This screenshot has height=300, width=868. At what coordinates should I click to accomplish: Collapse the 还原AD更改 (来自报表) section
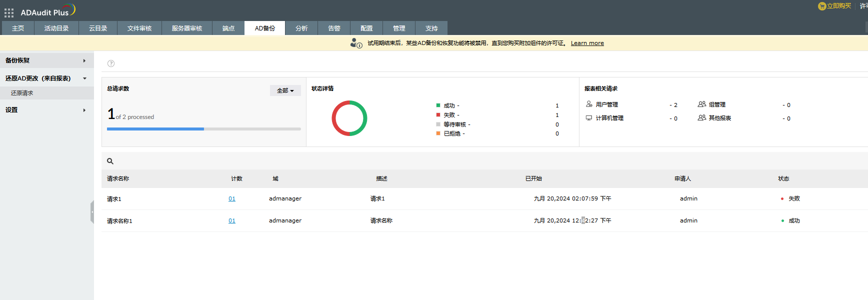(84, 78)
